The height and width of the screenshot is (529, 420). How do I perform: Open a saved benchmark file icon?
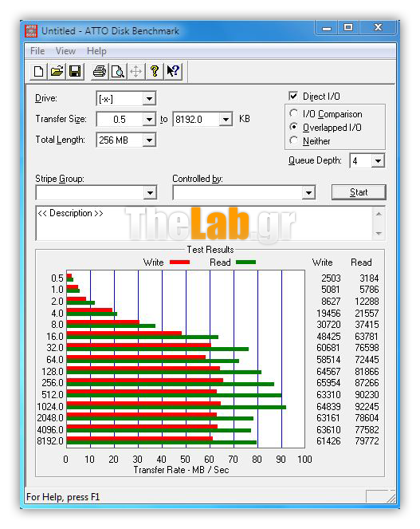[57, 72]
